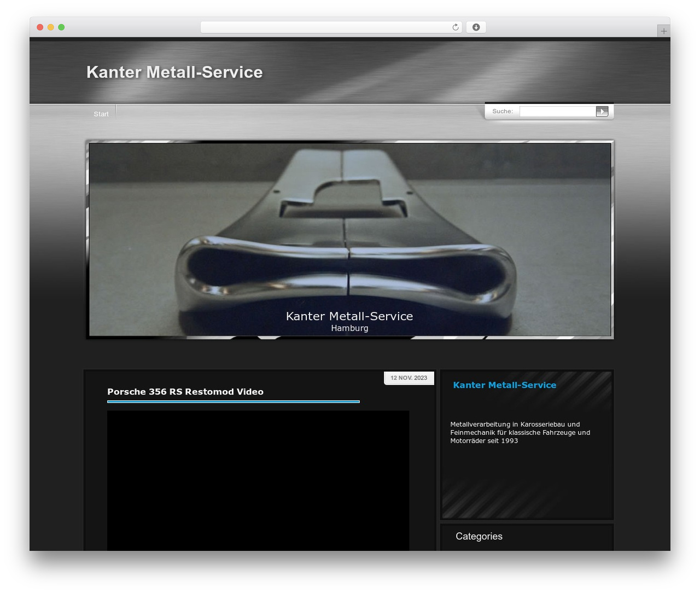Open a new browser tab with plus
The height and width of the screenshot is (593, 700).
tap(663, 31)
